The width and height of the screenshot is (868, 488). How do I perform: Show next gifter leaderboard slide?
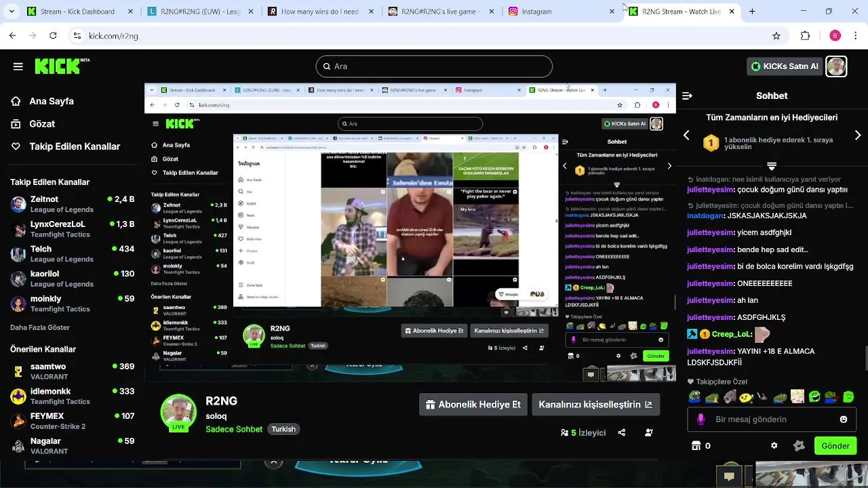(x=858, y=136)
